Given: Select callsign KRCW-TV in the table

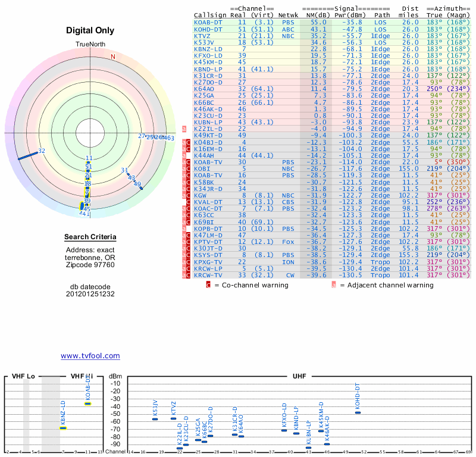Looking at the screenshot, I should pos(208,276).
